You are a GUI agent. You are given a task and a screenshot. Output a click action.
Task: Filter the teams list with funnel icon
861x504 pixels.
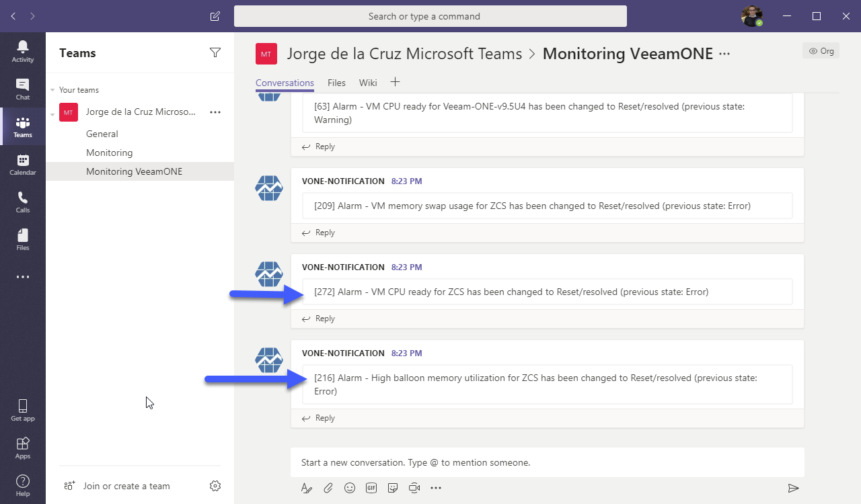point(215,52)
